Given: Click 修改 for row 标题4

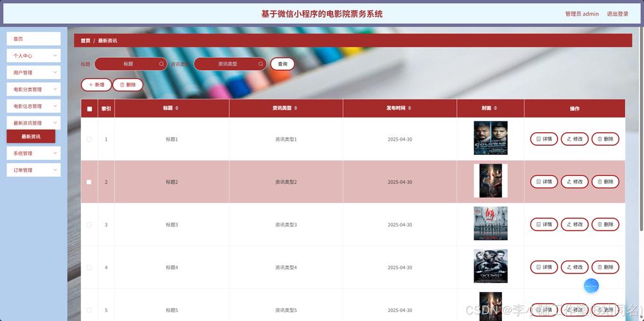Looking at the screenshot, I should click(575, 267).
